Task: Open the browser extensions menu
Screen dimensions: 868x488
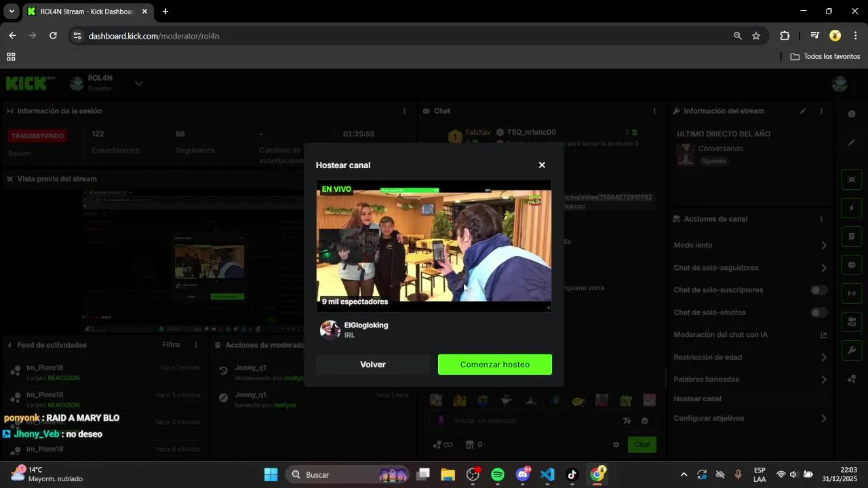Action: [x=785, y=36]
